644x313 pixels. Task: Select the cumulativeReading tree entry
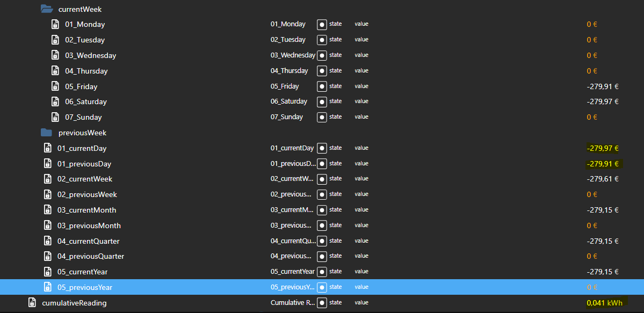(x=74, y=303)
